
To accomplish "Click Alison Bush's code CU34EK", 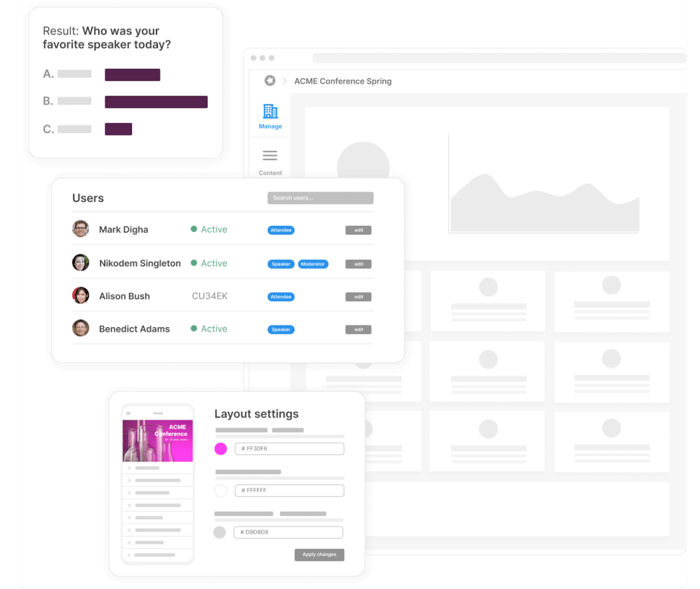I will [x=209, y=296].
